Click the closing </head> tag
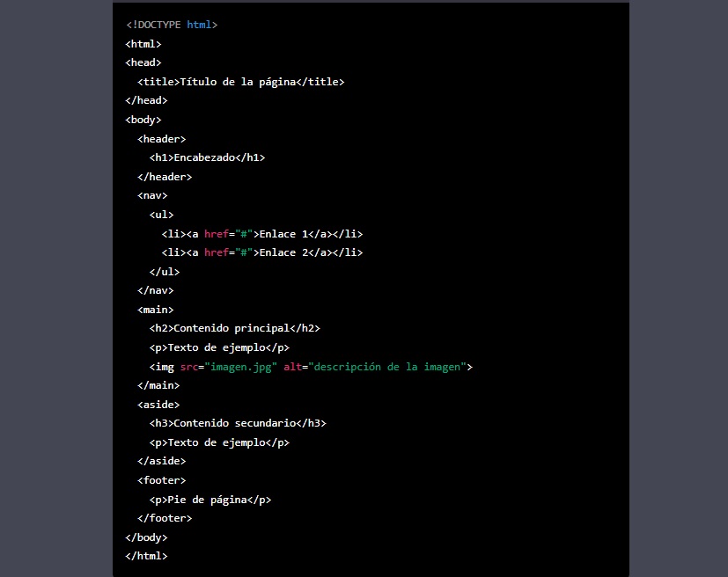 click(146, 100)
